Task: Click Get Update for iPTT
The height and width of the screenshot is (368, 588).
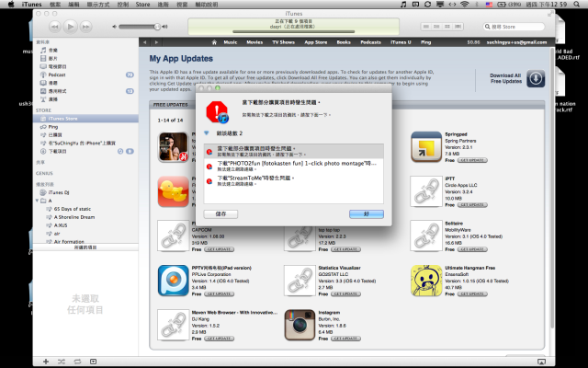Action: (472, 205)
